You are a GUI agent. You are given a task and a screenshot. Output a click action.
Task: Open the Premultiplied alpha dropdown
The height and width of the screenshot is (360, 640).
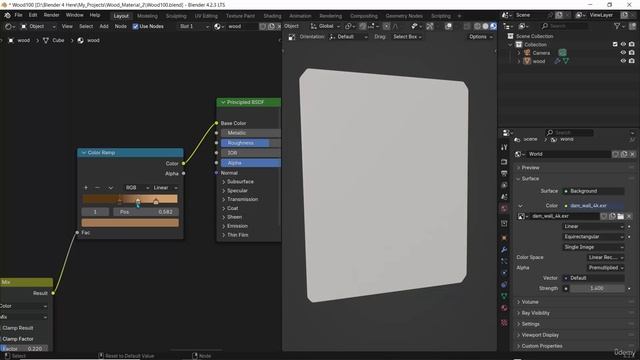pyautogui.click(x=606, y=268)
